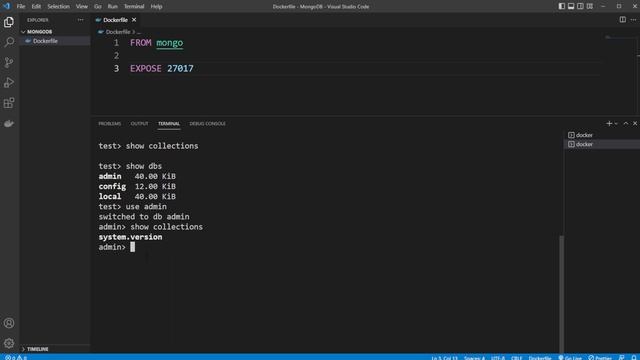Image resolution: width=640 pixels, height=360 pixels.
Task: Open the View menu
Action: 82,7
